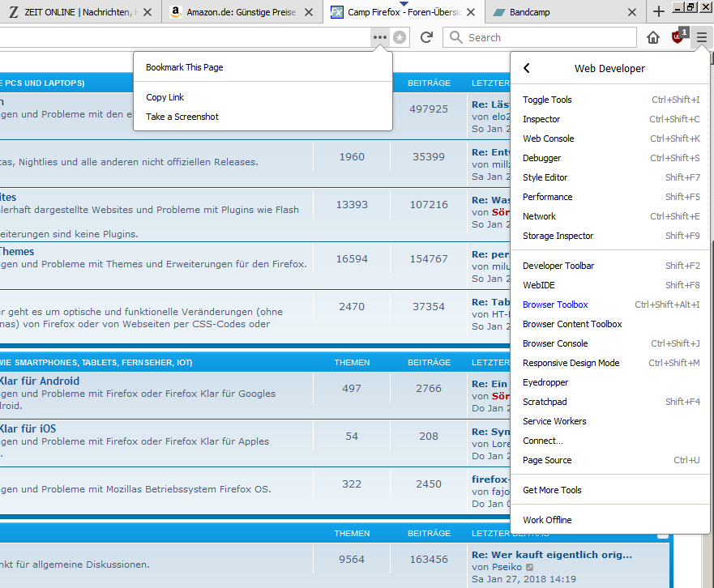Click Get More Tools
The height and width of the screenshot is (588, 714).
point(552,490)
